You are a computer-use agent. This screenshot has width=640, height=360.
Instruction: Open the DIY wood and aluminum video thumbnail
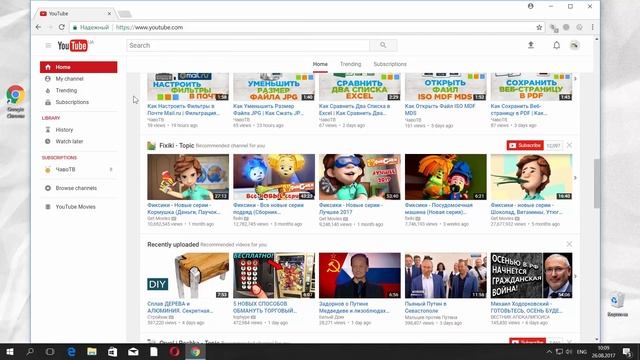(188, 276)
